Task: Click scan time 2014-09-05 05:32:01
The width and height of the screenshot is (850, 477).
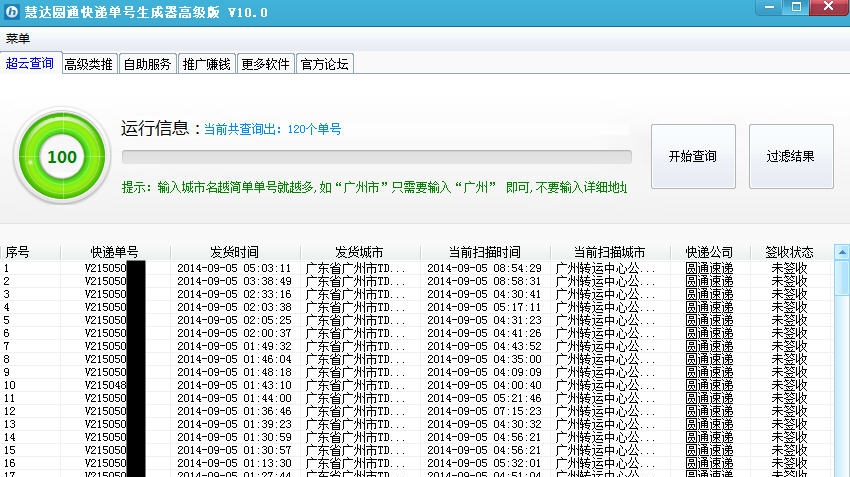Action: pos(484,463)
